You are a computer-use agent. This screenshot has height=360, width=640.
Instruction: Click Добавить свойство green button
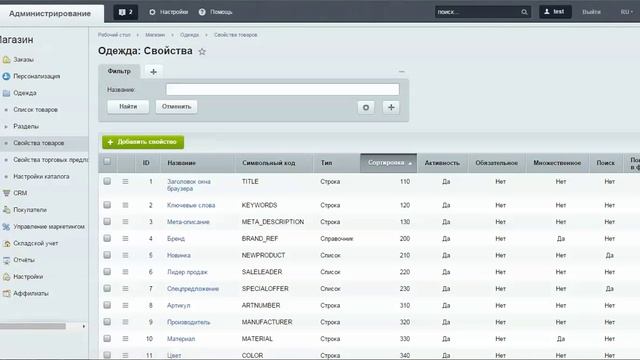[x=143, y=142]
